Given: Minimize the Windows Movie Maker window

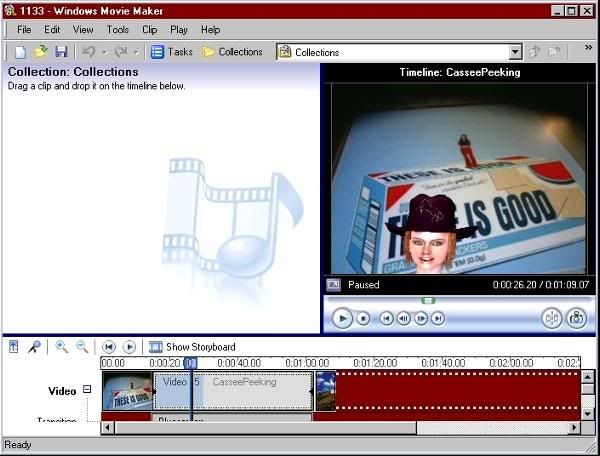Looking at the screenshot, I should point(558,11).
